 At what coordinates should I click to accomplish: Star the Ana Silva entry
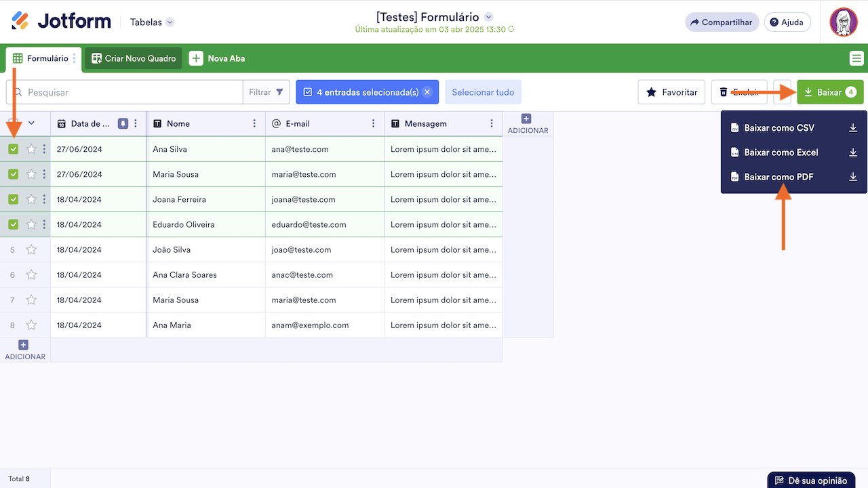pyautogui.click(x=31, y=149)
